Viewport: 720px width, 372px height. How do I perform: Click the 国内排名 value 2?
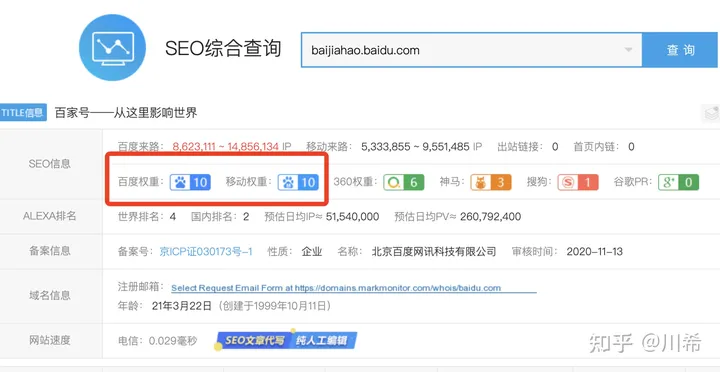(x=246, y=217)
